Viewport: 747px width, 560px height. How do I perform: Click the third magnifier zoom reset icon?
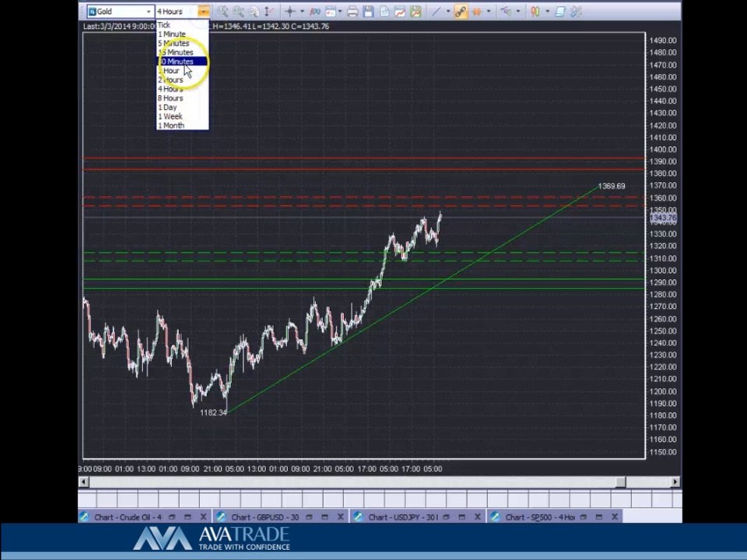[254, 12]
